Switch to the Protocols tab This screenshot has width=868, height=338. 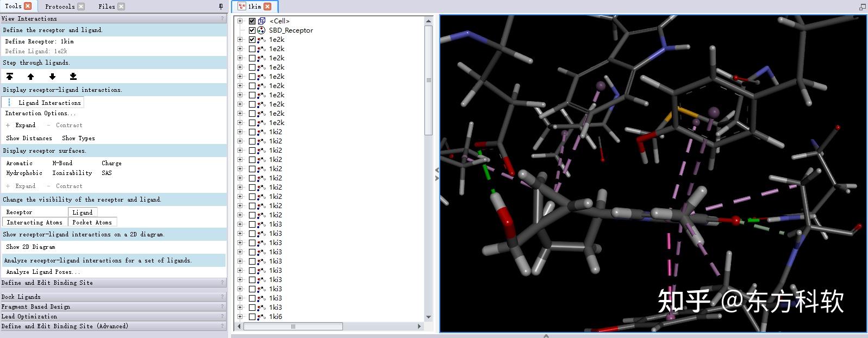(x=60, y=7)
